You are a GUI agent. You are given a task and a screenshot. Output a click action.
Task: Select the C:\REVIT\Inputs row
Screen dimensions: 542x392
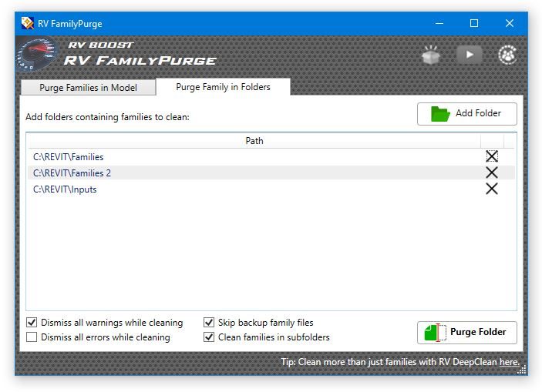(x=271, y=189)
